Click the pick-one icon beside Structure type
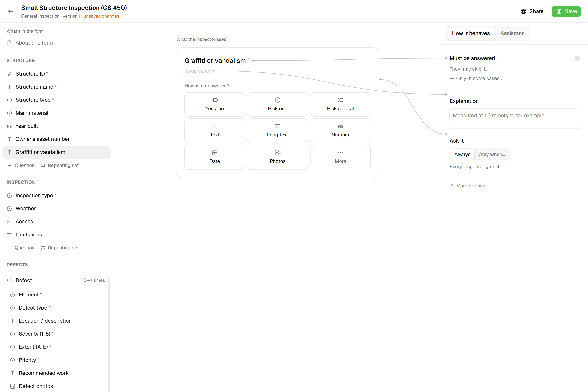This screenshot has height=392, width=588. [10, 100]
